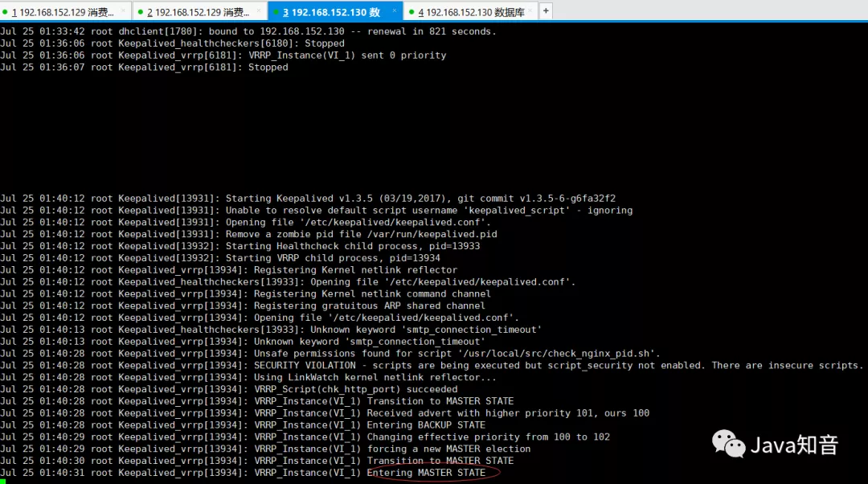Click 'Received advert with higher priority 101' line
Viewport: 868px width, 484px height.
pyautogui.click(x=325, y=413)
